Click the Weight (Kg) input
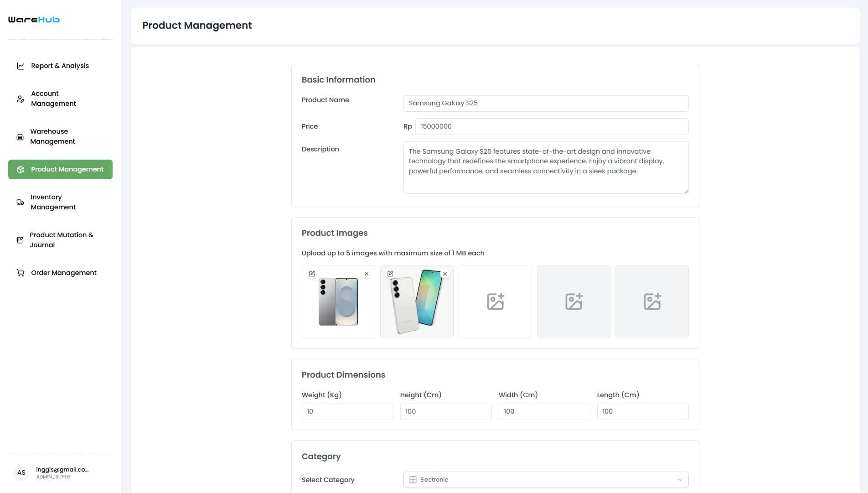 point(347,411)
